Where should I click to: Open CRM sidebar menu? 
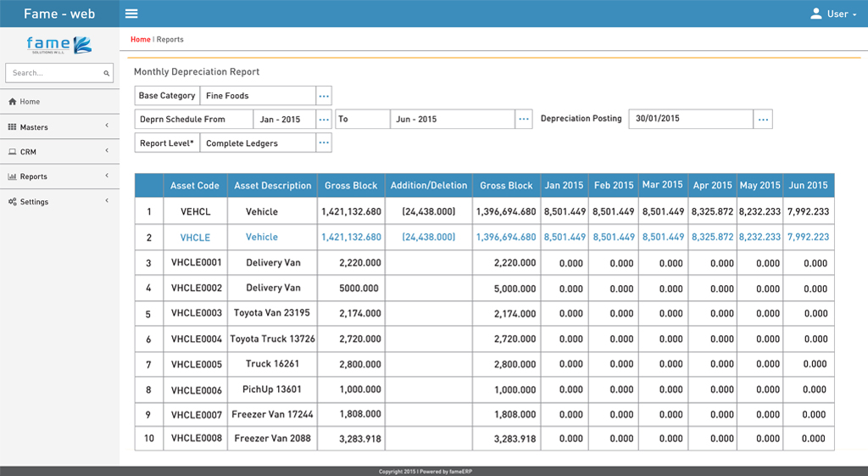(59, 151)
